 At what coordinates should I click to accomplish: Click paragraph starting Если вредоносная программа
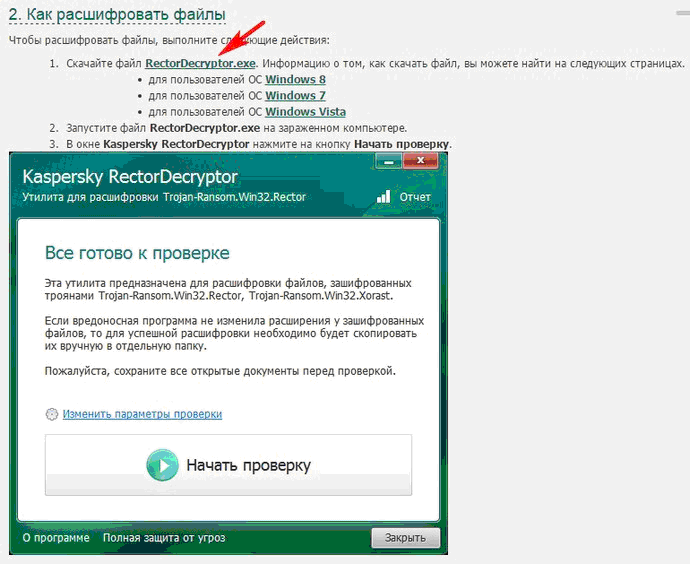235,333
